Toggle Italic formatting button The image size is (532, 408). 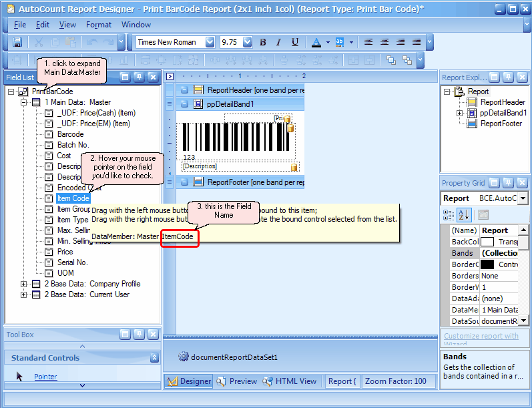point(278,42)
